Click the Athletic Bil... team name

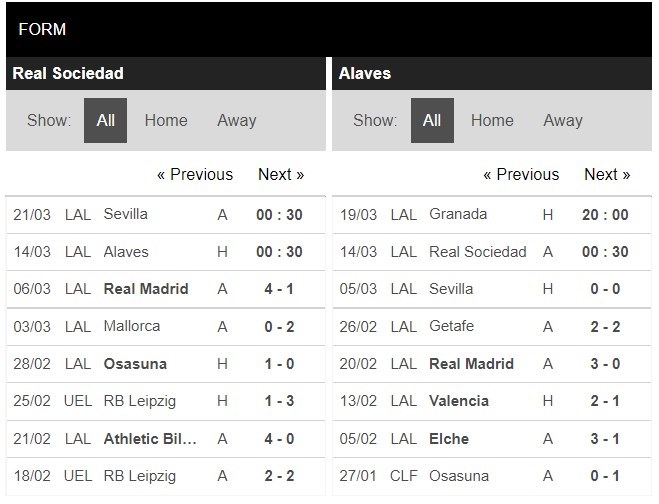150,439
